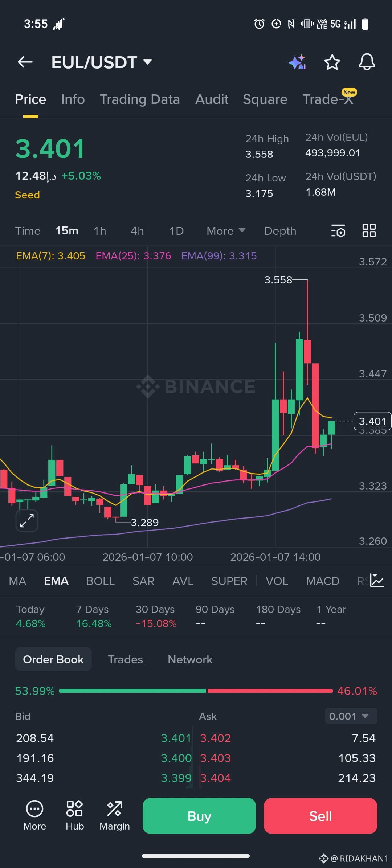Tap the EMA(99) value label

tap(219, 256)
